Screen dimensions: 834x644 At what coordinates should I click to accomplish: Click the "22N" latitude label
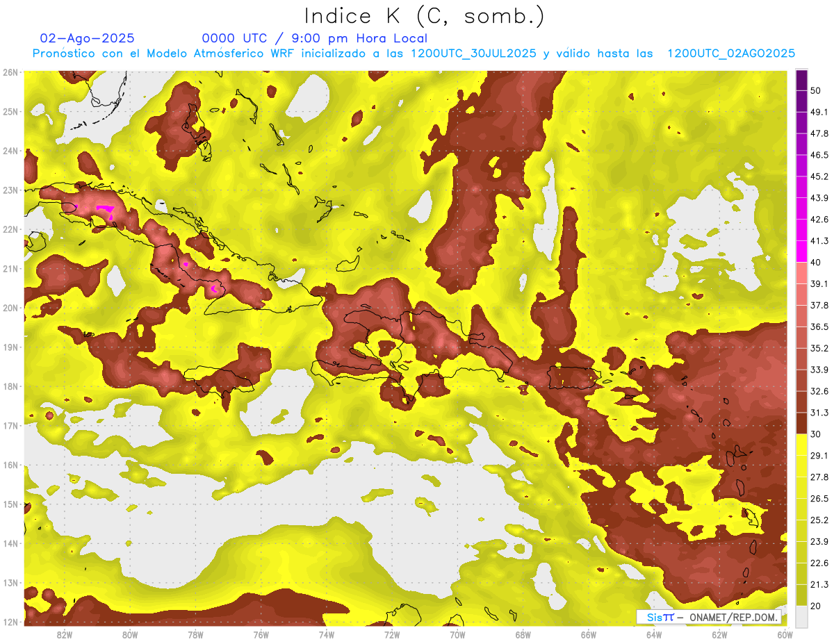10,229
